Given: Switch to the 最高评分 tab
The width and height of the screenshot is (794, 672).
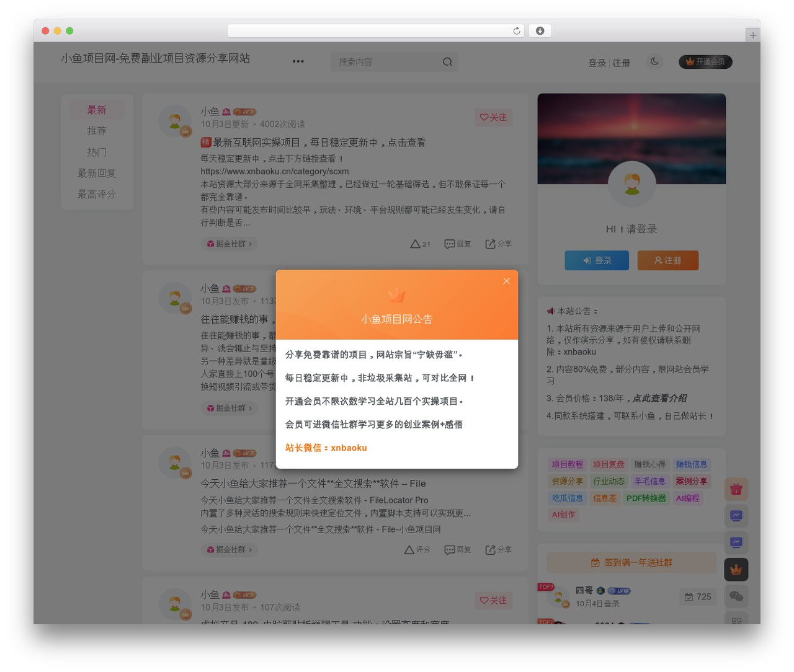Looking at the screenshot, I should tap(97, 194).
